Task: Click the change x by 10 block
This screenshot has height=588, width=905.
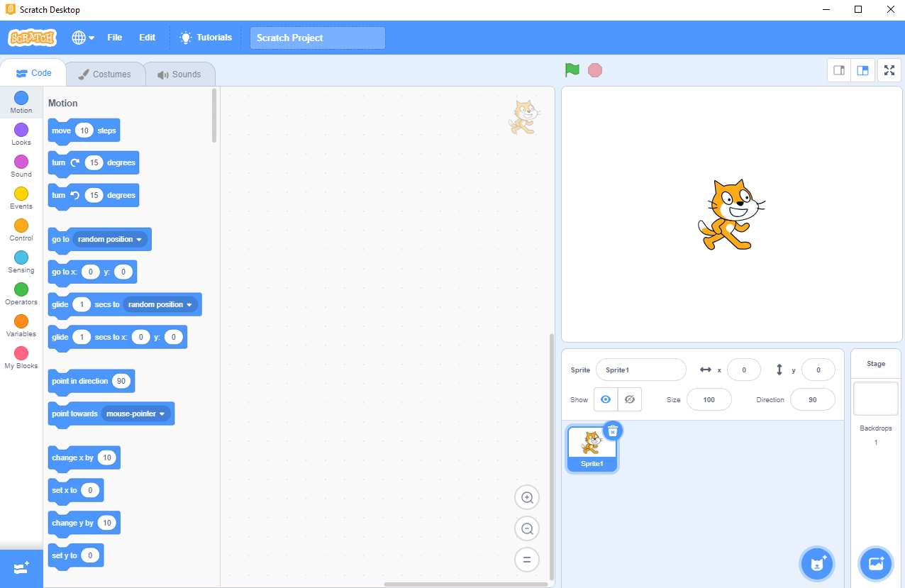Action: pyautogui.click(x=84, y=458)
